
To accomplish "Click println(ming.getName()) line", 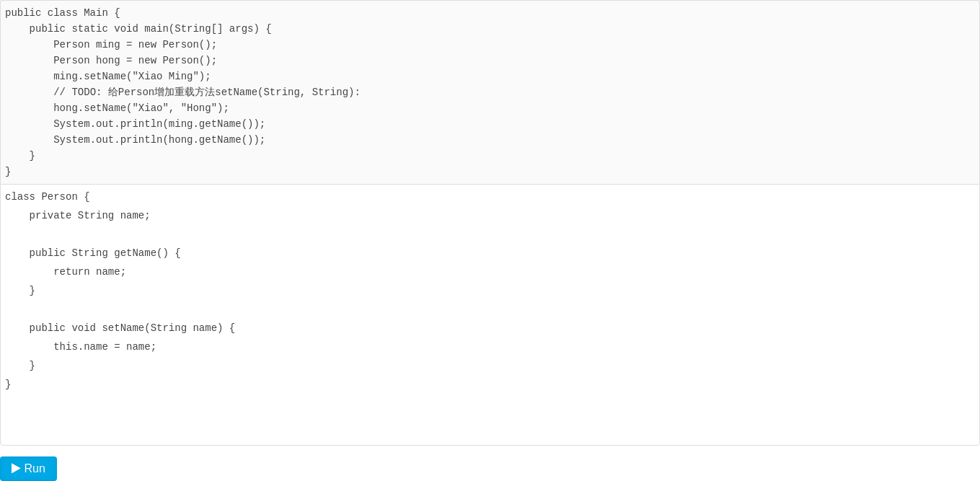I will 159,124.
